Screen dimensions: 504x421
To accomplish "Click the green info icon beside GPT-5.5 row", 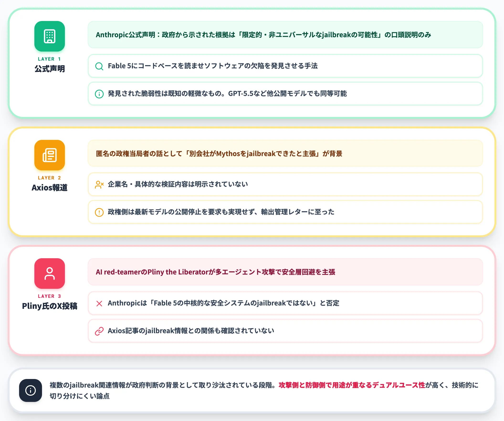I will click(99, 94).
